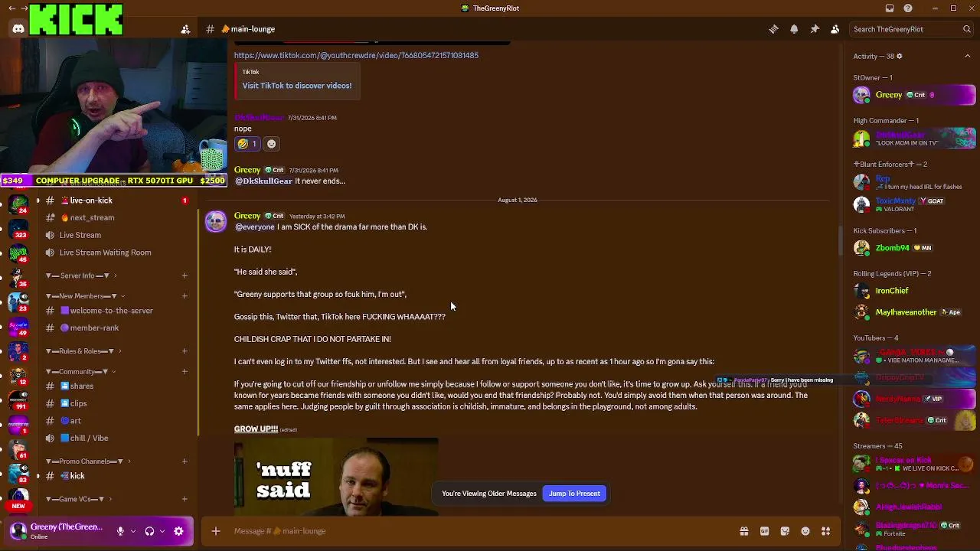Screen dimensions: 980x551
Task: Add a channel to Server Info category
Action: (185, 275)
